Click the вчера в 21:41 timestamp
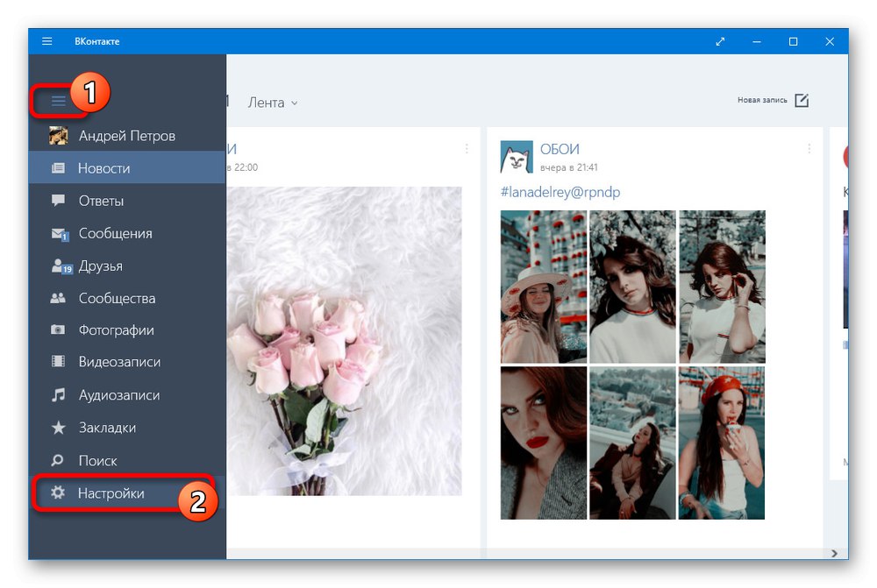Screen dimensions: 877x588 [569, 167]
